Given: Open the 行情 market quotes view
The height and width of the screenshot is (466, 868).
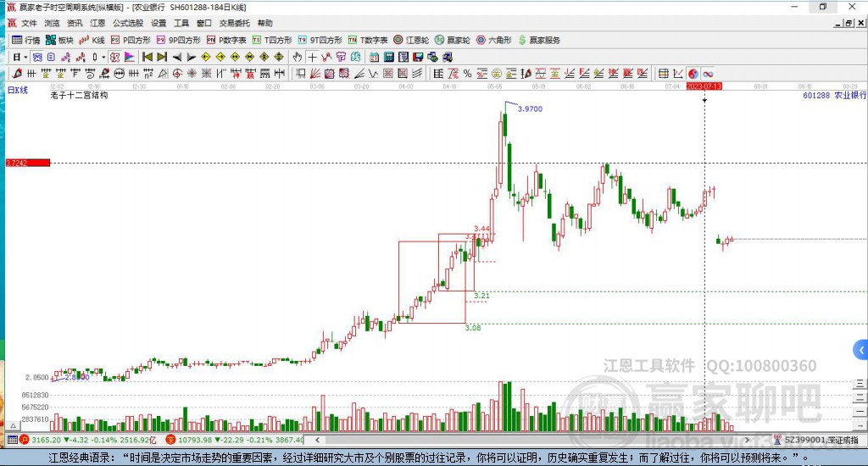Looking at the screenshot, I should [26, 40].
